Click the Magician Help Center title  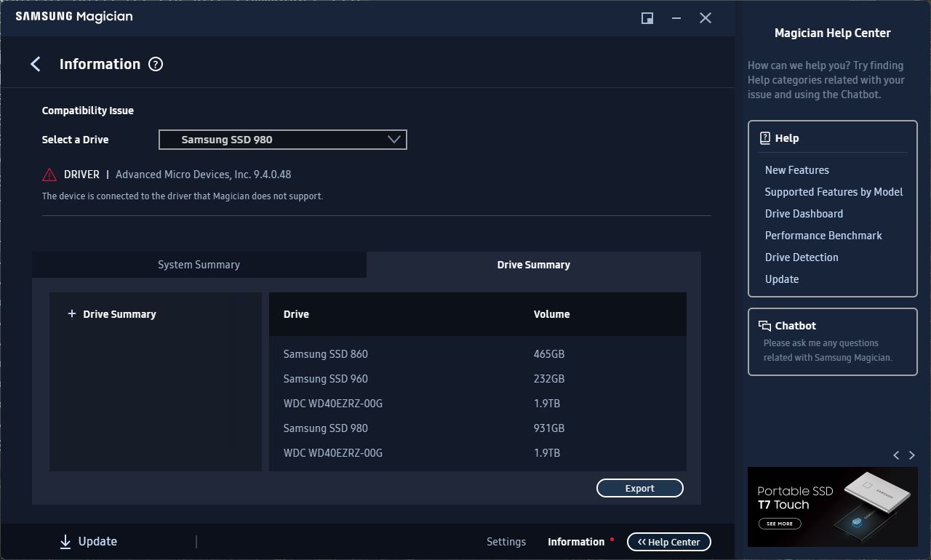click(833, 33)
